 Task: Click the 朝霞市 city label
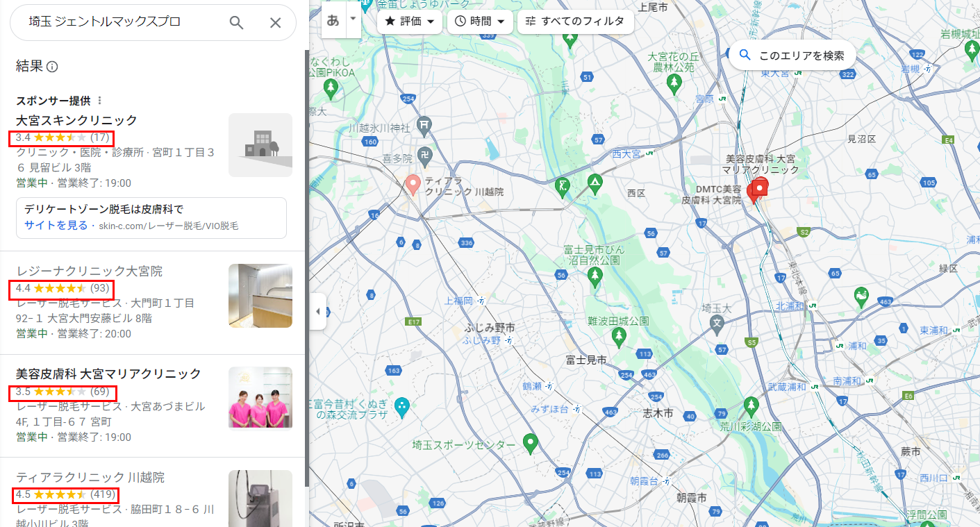pos(692,498)
